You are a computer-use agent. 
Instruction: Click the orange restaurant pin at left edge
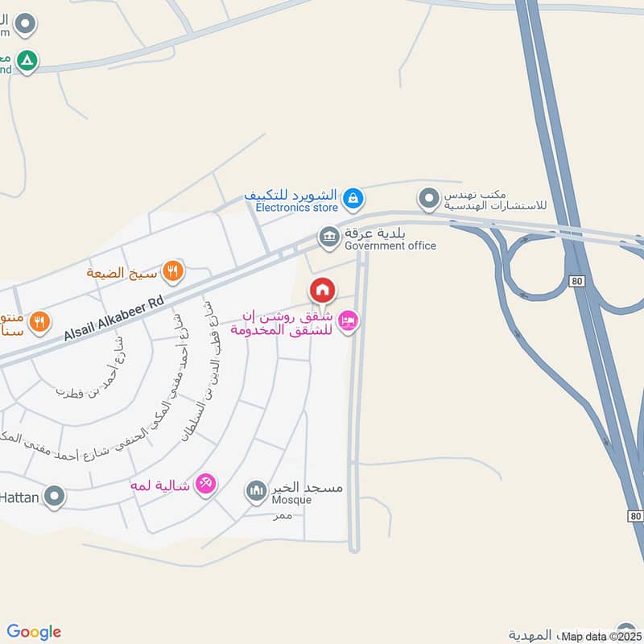pyautogui.click(x=39, y=324)
